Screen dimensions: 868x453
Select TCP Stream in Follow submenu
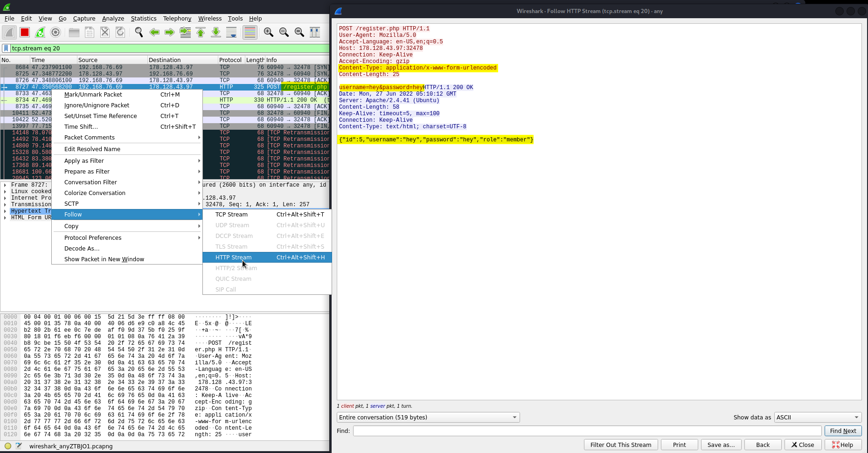(x=267, y=214)
